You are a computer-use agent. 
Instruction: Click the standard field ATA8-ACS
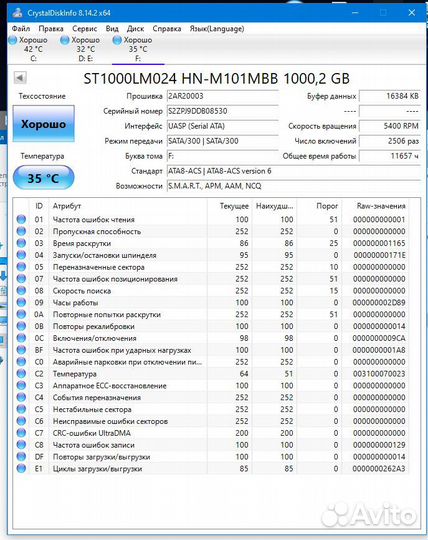click(293, 171)
